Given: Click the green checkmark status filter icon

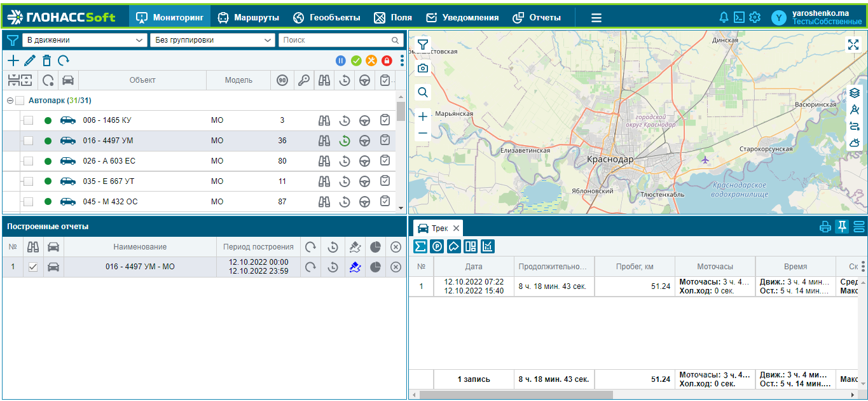Looking at the screenshot, I should pos(356,61).
